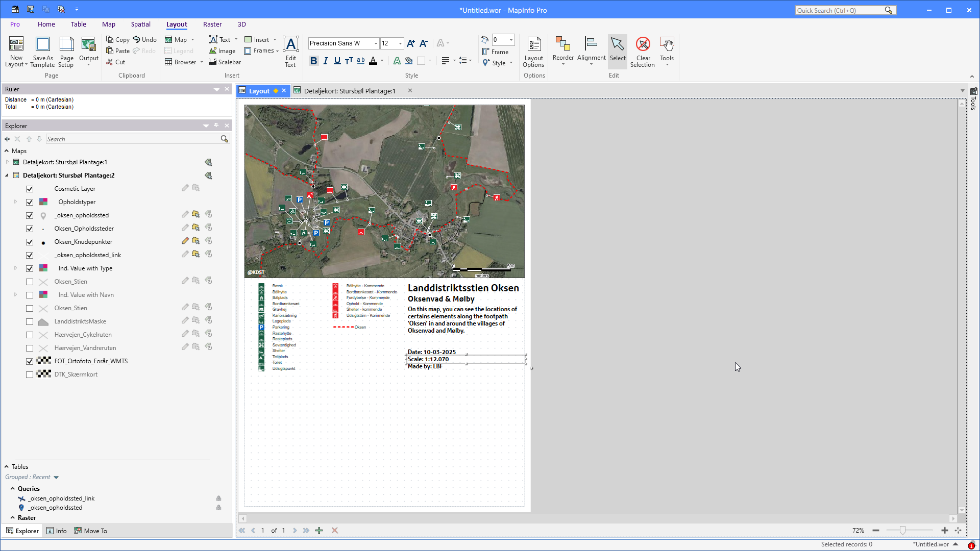Switch to the Raster ribbon tab
980x551 pixels.
click(212, 24)
